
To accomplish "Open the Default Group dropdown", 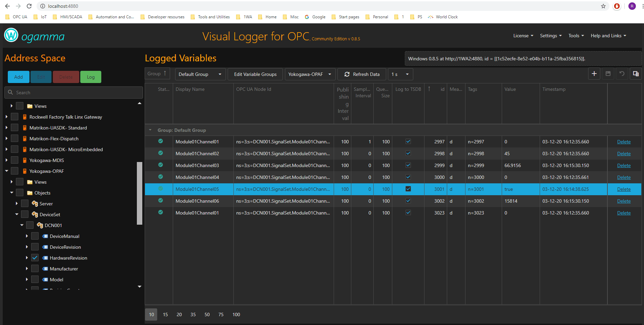I will 200,74.
